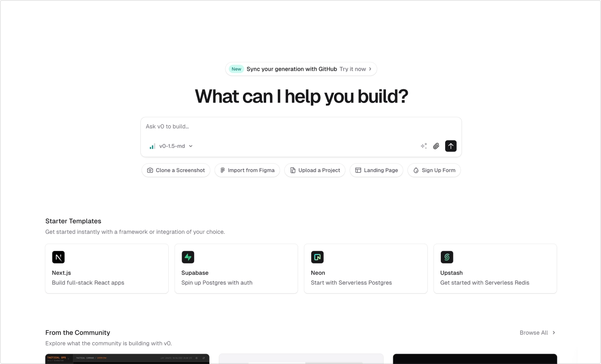
Task: Click the Neon logo icon
Action: pyautogui.click(x=317, y=257)
